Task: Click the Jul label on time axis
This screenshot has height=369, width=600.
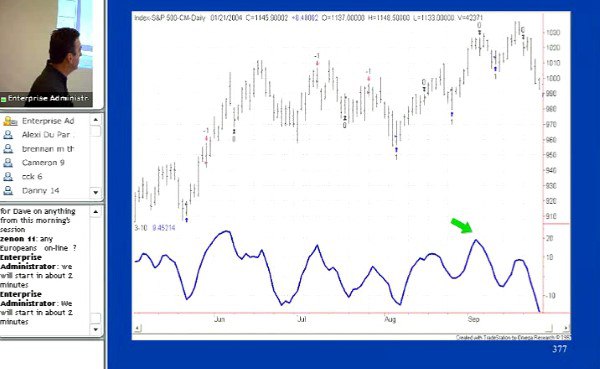Action: [302, 319]
